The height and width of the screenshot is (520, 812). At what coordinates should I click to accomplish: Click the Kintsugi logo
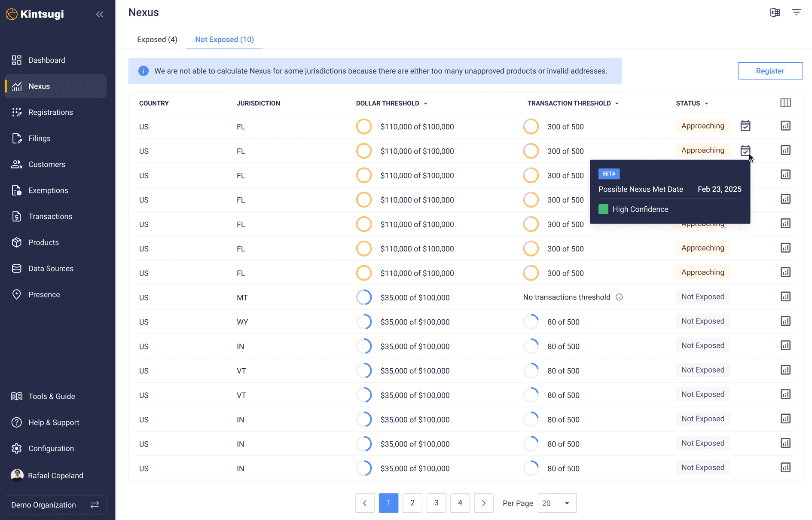click(36, 14)
